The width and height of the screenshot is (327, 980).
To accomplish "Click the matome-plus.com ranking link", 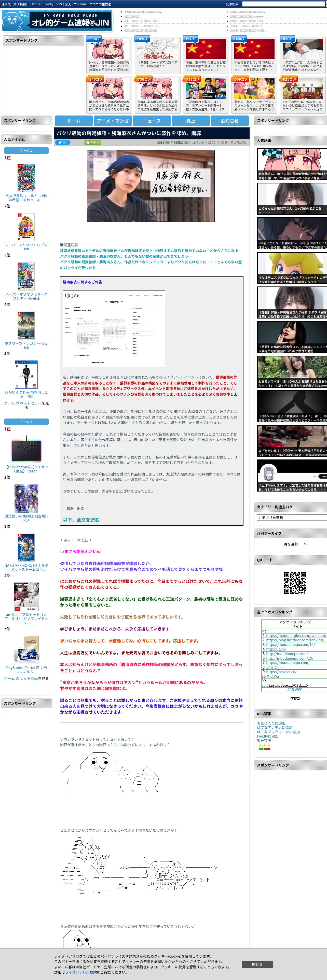I will coord(296,635).
